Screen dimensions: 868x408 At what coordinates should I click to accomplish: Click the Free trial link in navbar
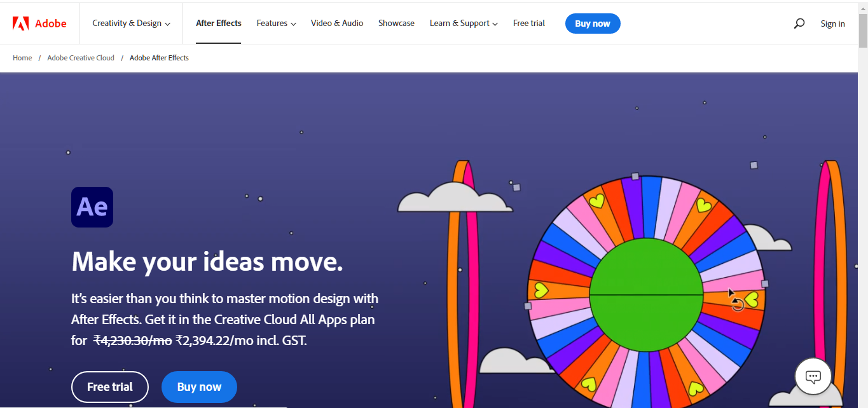pyautogui.click(x=528, y=24)
